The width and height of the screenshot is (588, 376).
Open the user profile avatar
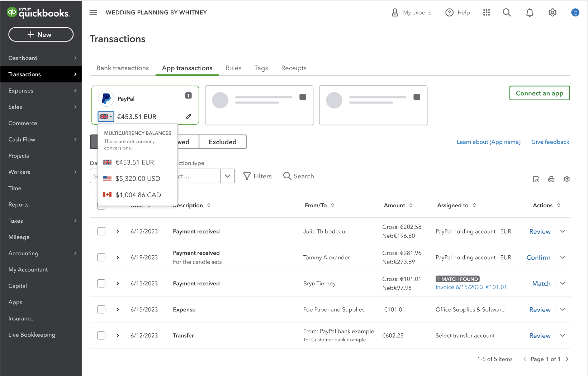point(575,13)
